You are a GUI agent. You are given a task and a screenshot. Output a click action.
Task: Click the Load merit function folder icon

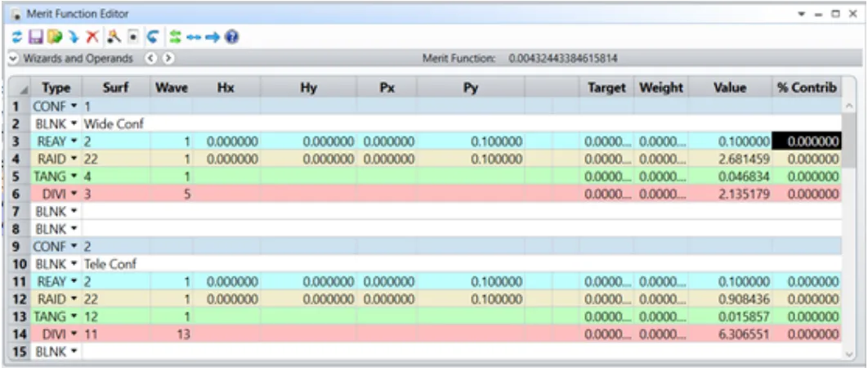coord(54,38)
